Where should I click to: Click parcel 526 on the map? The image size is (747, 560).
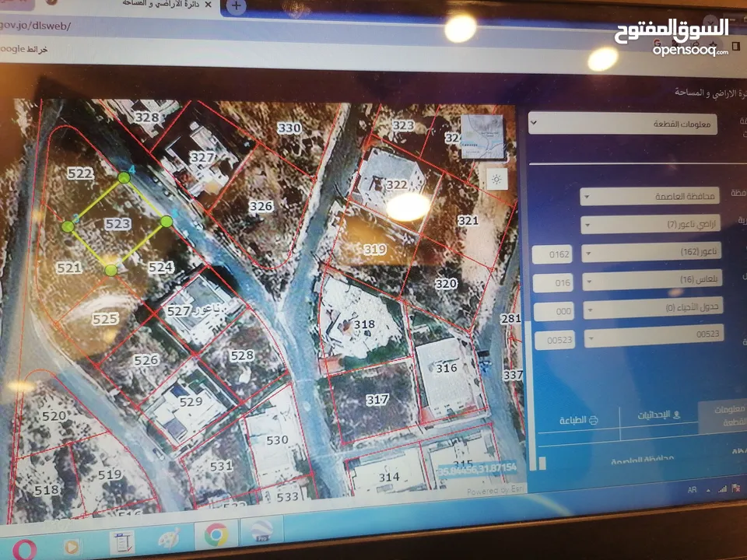coord(146,360)
